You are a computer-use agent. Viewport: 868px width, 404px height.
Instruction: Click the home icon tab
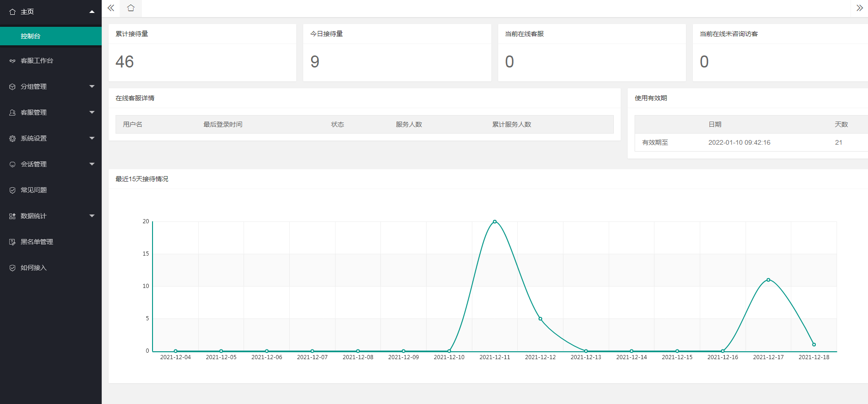(x=131, y=8)
